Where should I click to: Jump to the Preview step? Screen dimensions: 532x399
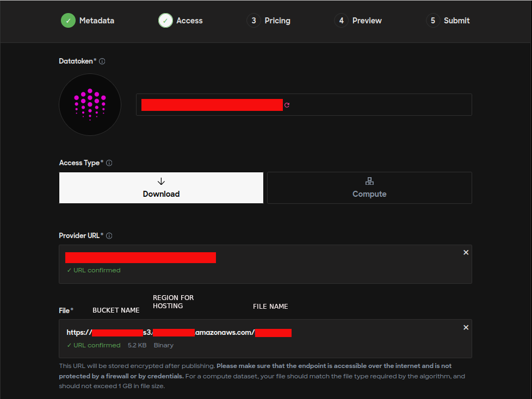pos(367,21)
